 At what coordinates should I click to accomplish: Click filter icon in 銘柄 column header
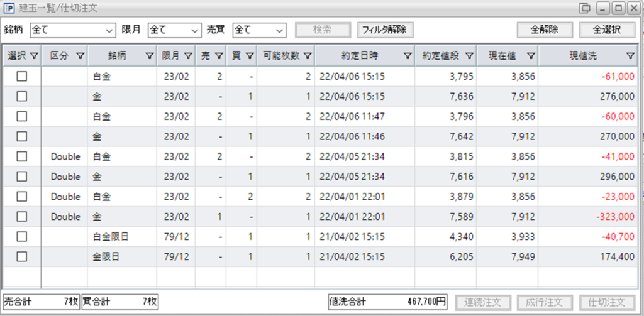[x=150, y=56]
